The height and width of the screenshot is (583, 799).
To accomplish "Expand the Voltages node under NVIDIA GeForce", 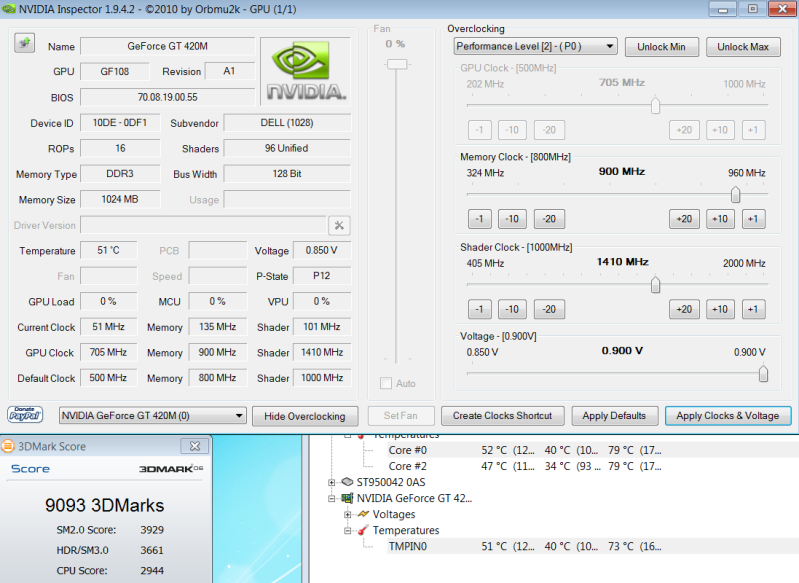I will (x=348, y=515).
